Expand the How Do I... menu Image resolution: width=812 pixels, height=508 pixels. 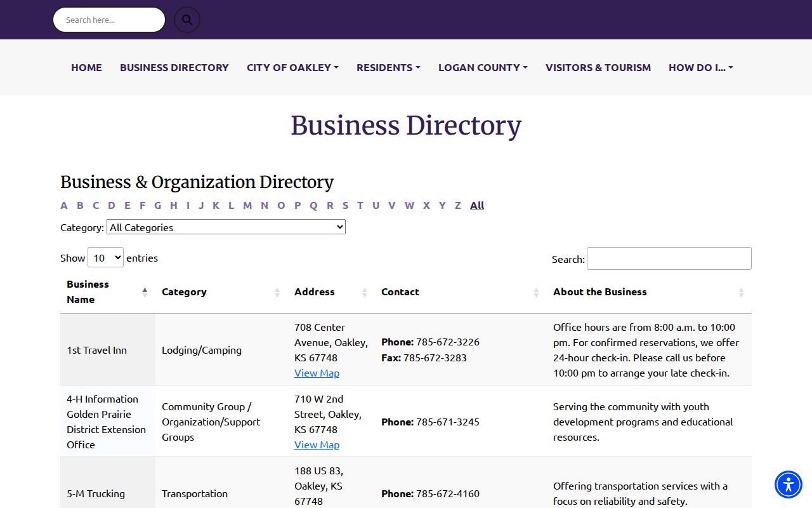click(x=700, y=67)
